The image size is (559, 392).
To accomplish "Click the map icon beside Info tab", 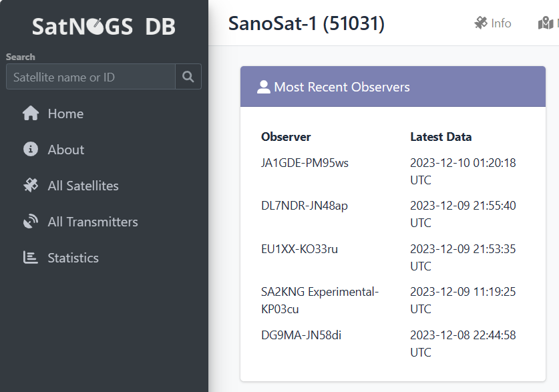I will (x=546, y=23).
